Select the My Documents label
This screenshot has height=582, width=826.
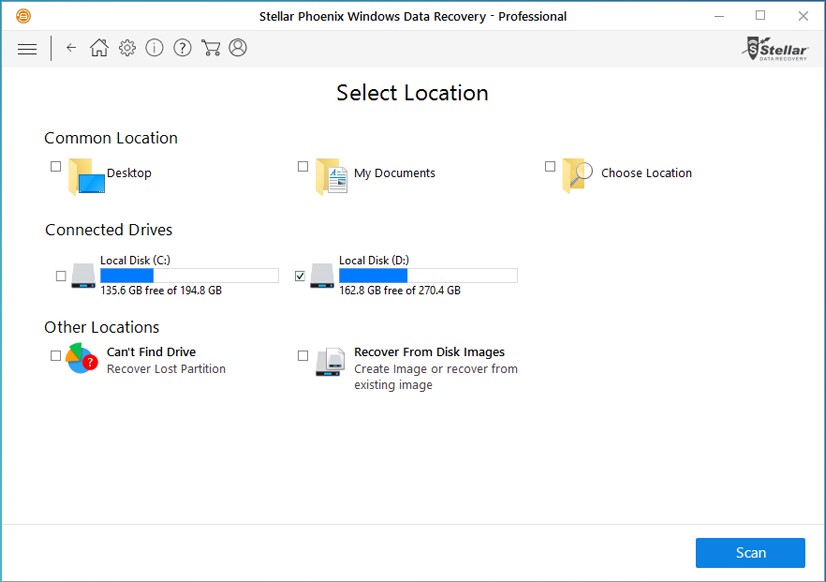click(395, 173)
